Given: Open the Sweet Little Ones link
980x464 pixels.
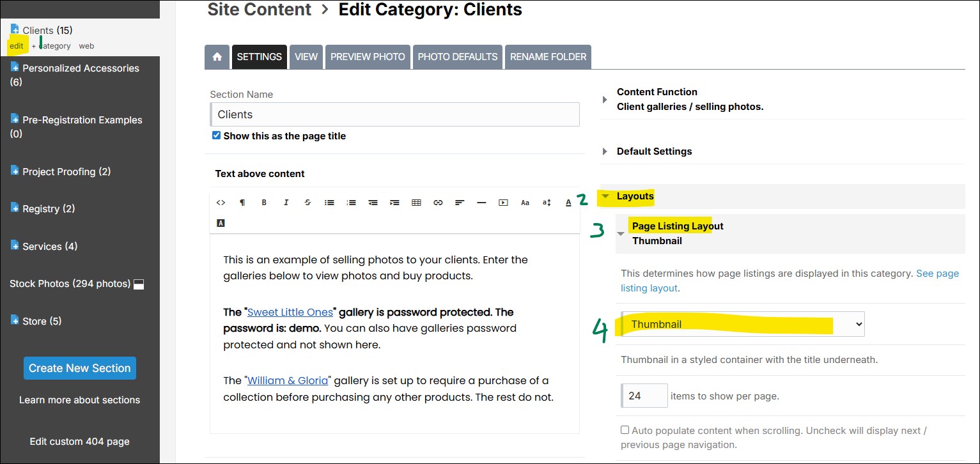Looking at the screenshot, I should (x=290, y=312).
